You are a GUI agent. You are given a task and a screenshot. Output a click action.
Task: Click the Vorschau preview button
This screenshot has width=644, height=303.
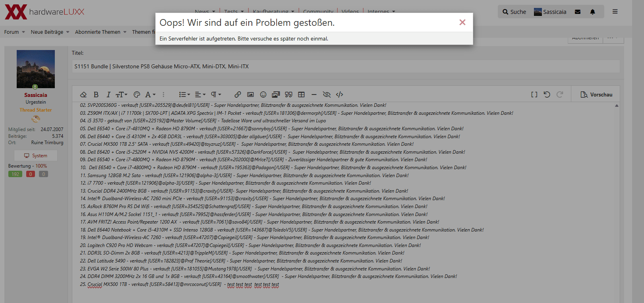(596, 95)
